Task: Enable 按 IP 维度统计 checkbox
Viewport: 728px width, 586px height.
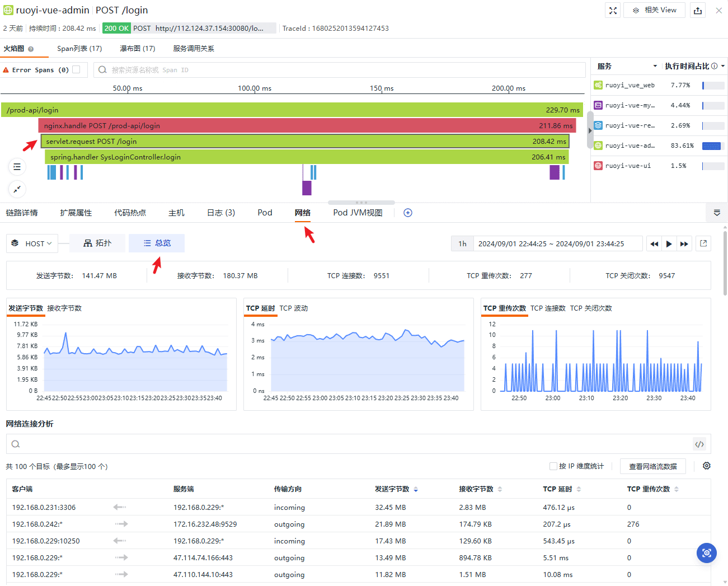Action: click(x=553, y=466)
